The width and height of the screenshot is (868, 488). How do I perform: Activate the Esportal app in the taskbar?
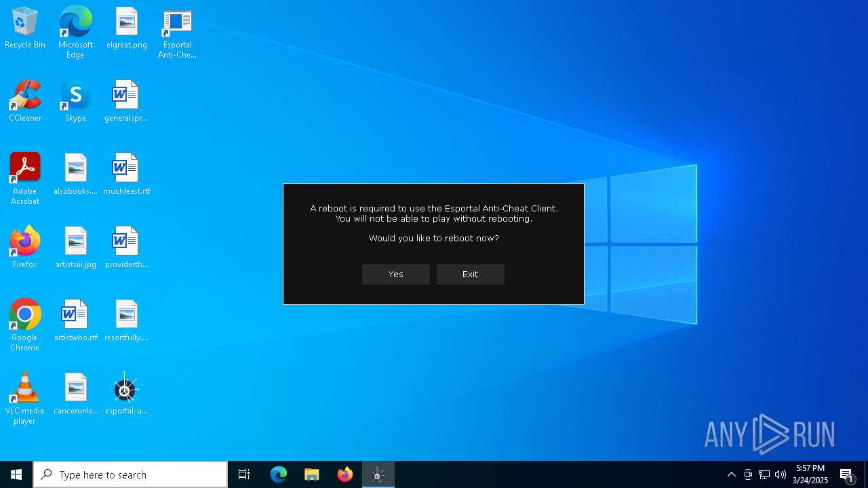click(x=378, y=474)
